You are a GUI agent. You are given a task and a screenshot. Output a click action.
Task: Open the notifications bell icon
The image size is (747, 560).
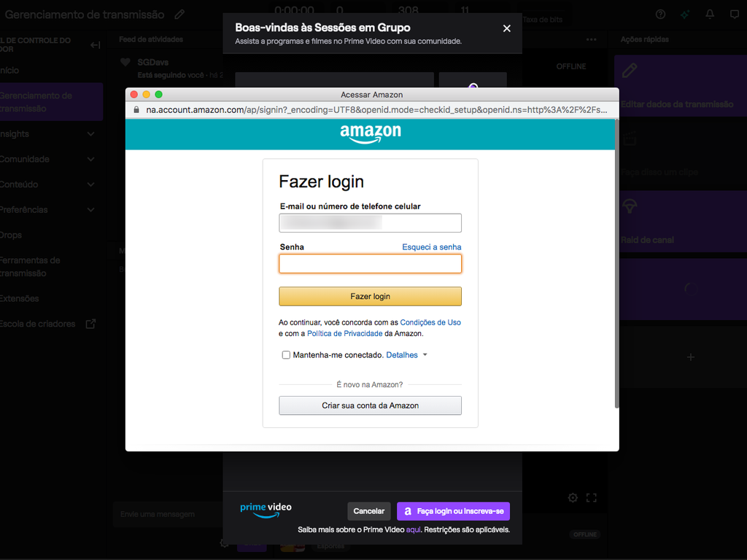coord(710,15)
